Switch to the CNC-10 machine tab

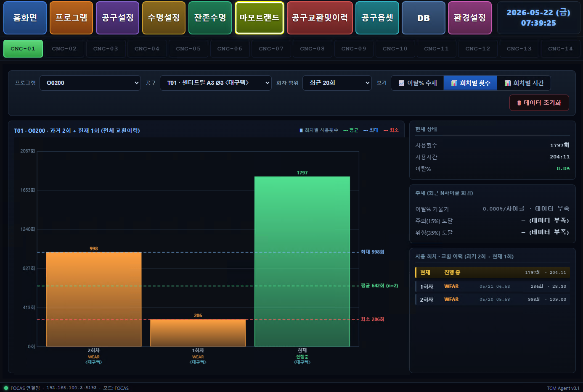coord(395,49)
